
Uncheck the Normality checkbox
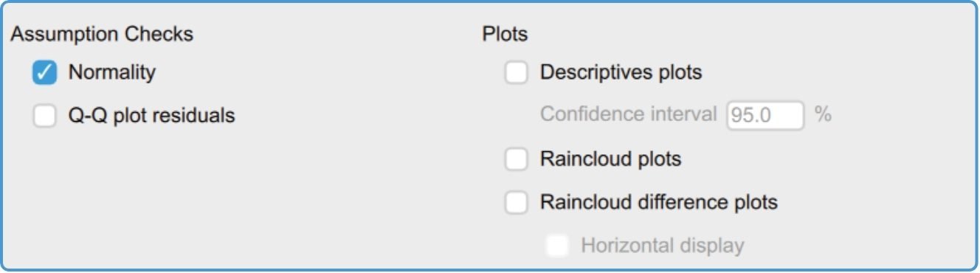pyautogui.click(x=45, y=73)
